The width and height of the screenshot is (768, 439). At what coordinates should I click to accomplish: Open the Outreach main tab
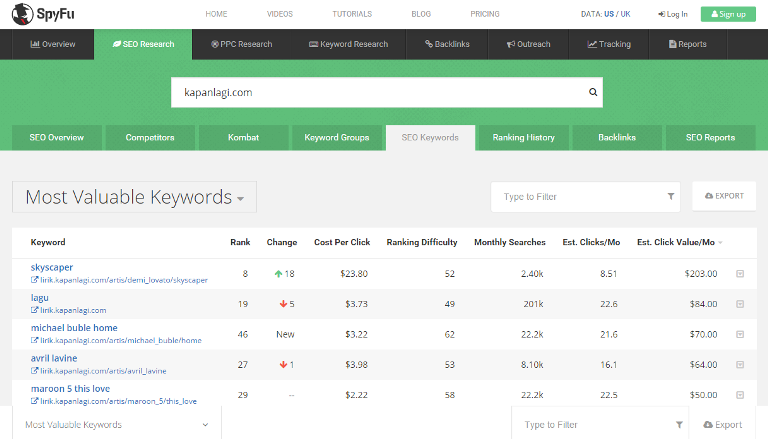[528, 44]
